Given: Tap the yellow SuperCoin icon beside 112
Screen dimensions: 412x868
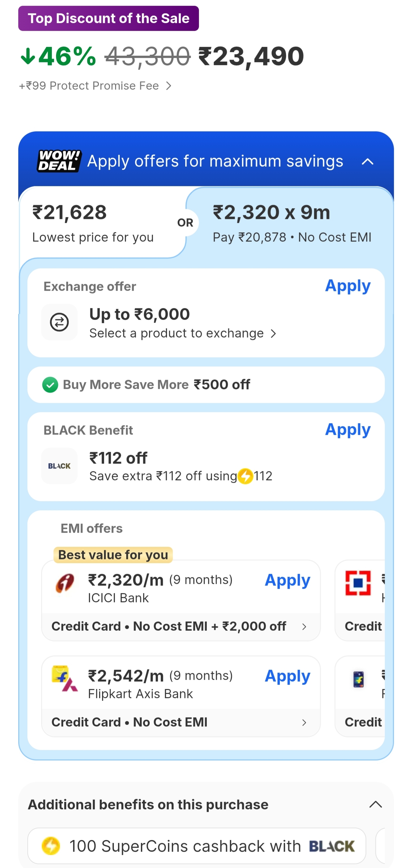Looking at the screenshot, I should (x=245, y=476).
